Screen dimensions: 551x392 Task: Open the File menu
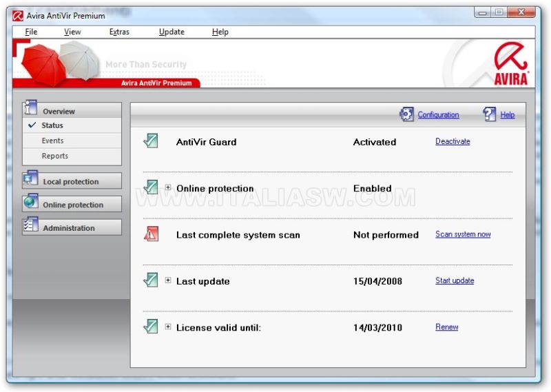(31, 32)
